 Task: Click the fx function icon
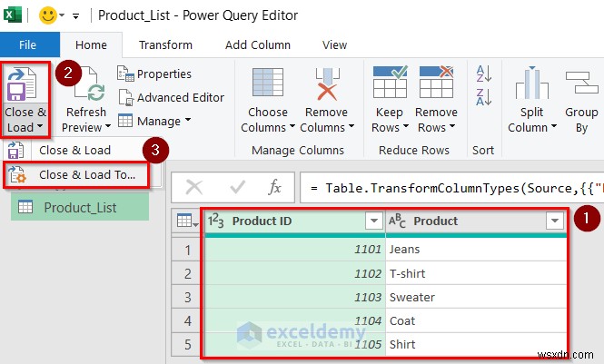(x=274, y=187)
